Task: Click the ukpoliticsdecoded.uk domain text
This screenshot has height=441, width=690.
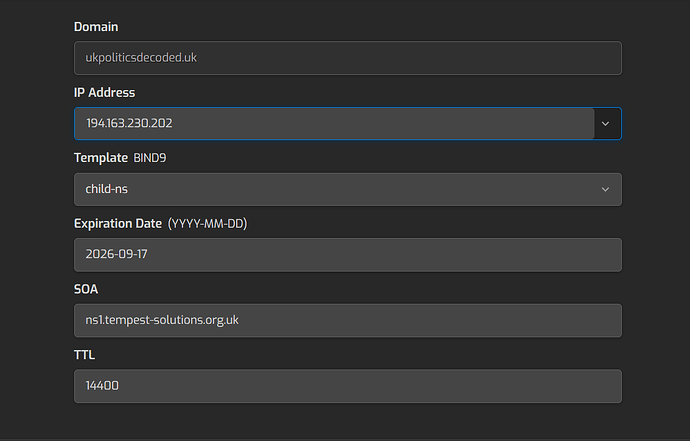Action: (141, 57)
